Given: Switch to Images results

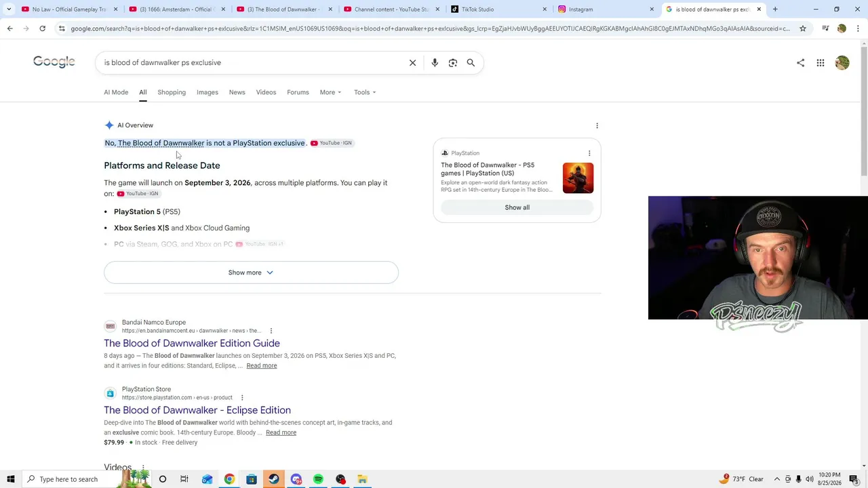Looking at the screenshot, I should 208,92.
